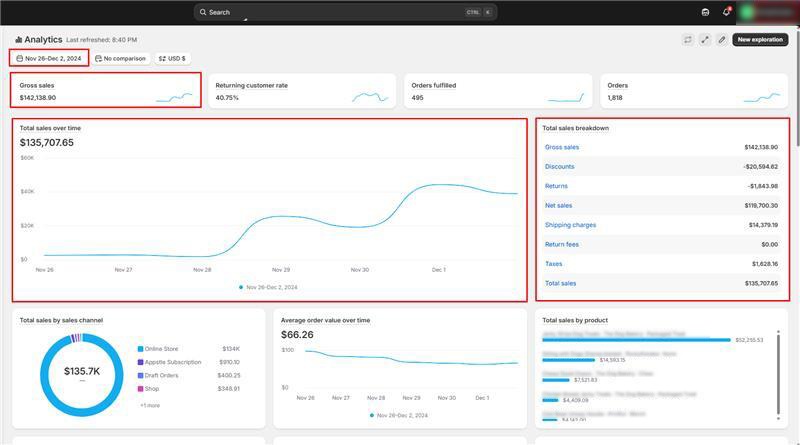This screenshot has height=445, width=800.
Task: Open the USD $ currency selector
Action: (172, 58)
